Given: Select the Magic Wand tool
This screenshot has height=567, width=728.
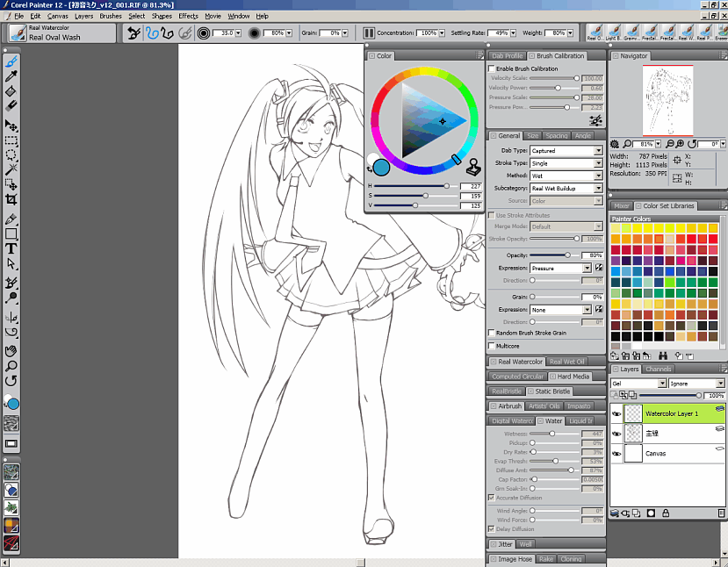Looking at the screenshot, I should tap(11, 169).
